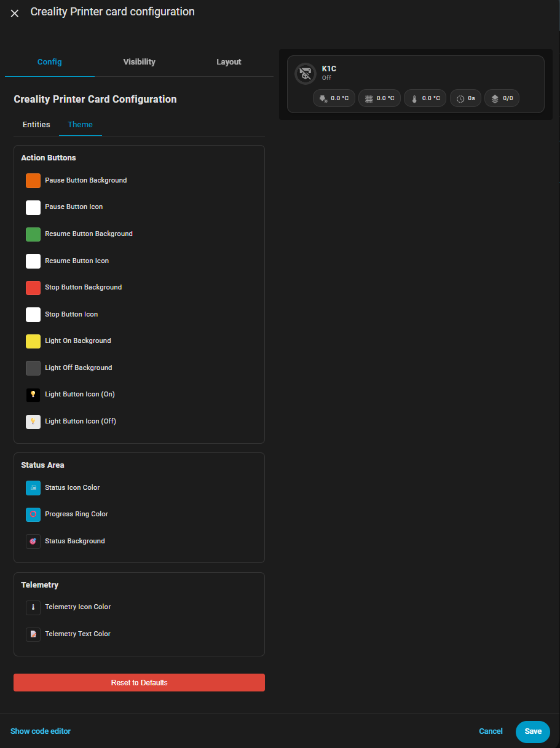Select the Entities sub-tab
This screenshot has width=560, height=748.
tap(36, 125)
